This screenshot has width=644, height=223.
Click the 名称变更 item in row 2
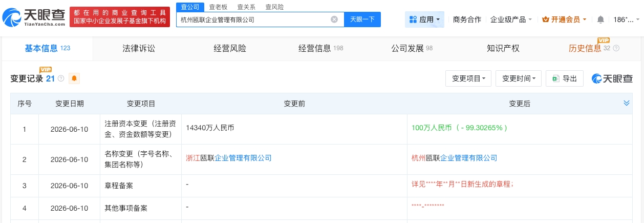[140, 159]
